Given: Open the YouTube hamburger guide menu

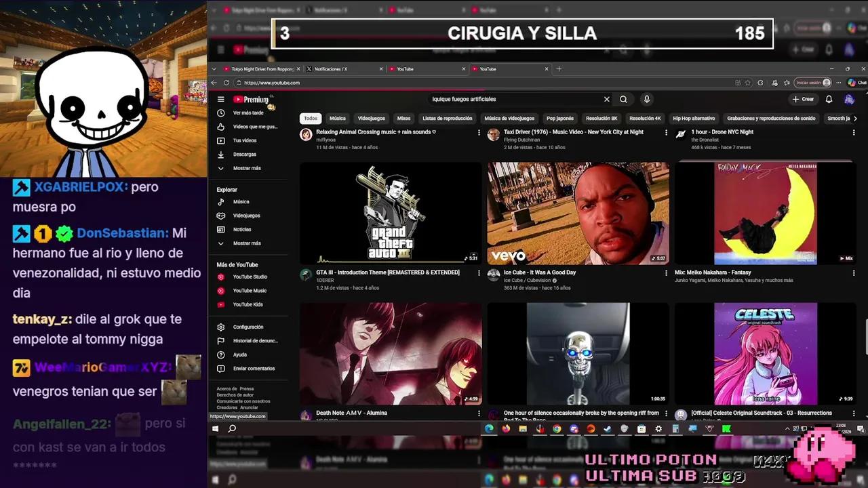Looking at the screenshot, I should click(220, 99).
